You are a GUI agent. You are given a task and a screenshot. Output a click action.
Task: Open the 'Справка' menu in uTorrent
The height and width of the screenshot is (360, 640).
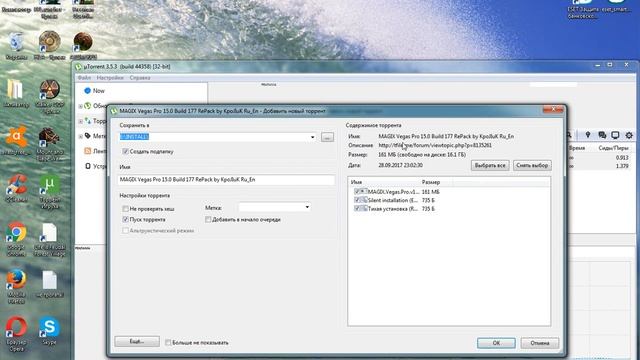click(x=140, y=78)
